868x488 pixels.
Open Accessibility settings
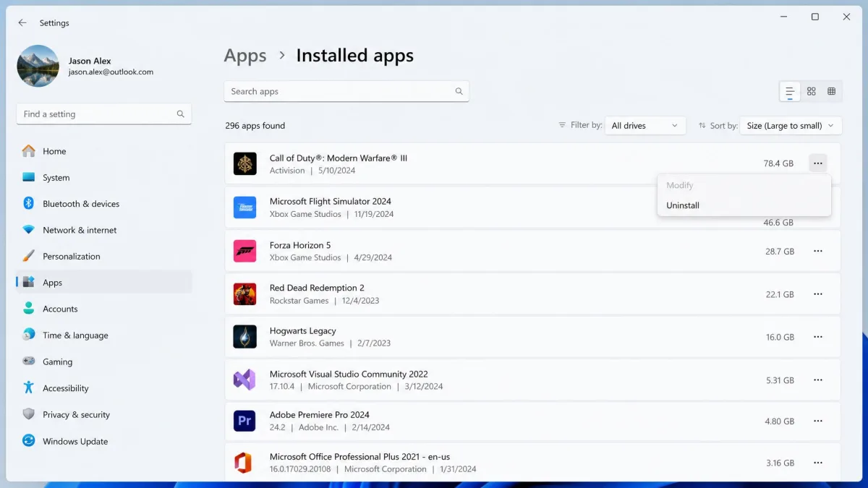coord(104,388)
